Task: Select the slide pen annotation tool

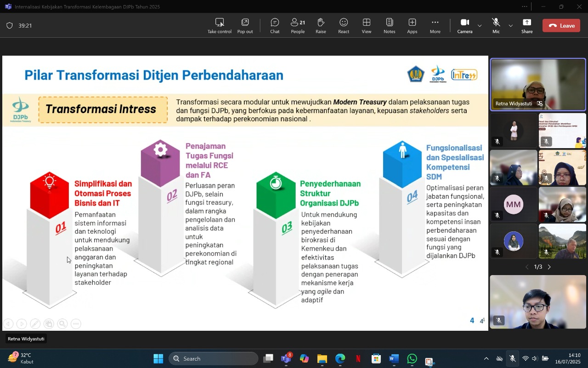Action: click(35, 324)
